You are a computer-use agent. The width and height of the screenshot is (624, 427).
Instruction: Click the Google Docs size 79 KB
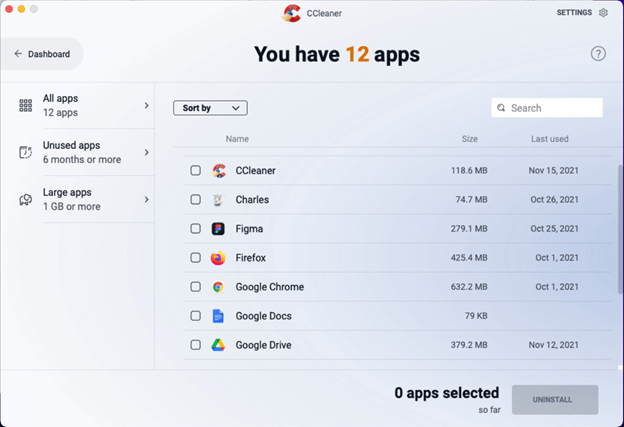click(476, 316)
